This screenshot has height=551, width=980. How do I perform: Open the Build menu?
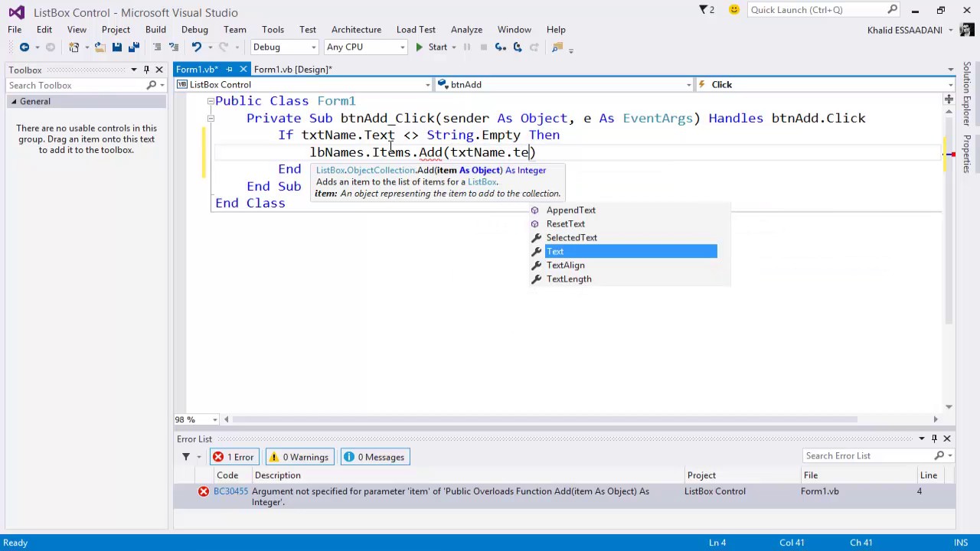click(x=155, y=30)
